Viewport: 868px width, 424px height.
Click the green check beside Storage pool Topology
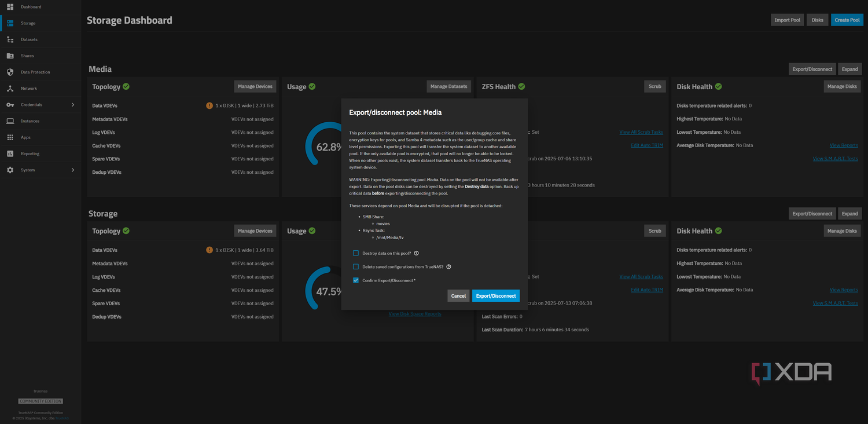[126, 231]
